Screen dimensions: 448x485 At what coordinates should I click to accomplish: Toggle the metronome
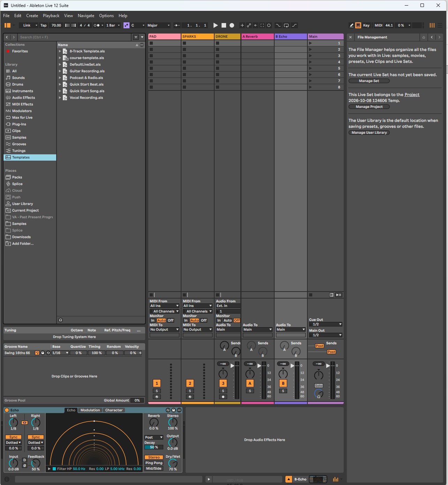[x=97, y=25]
